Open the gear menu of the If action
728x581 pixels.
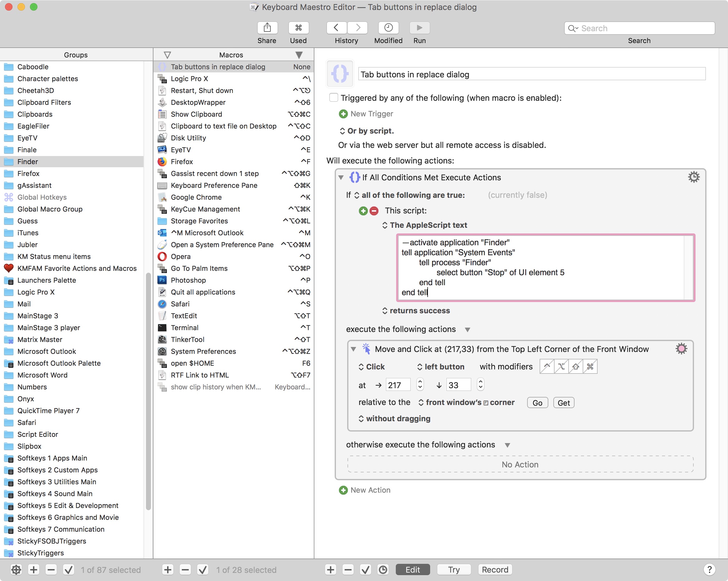pos(694,177)
